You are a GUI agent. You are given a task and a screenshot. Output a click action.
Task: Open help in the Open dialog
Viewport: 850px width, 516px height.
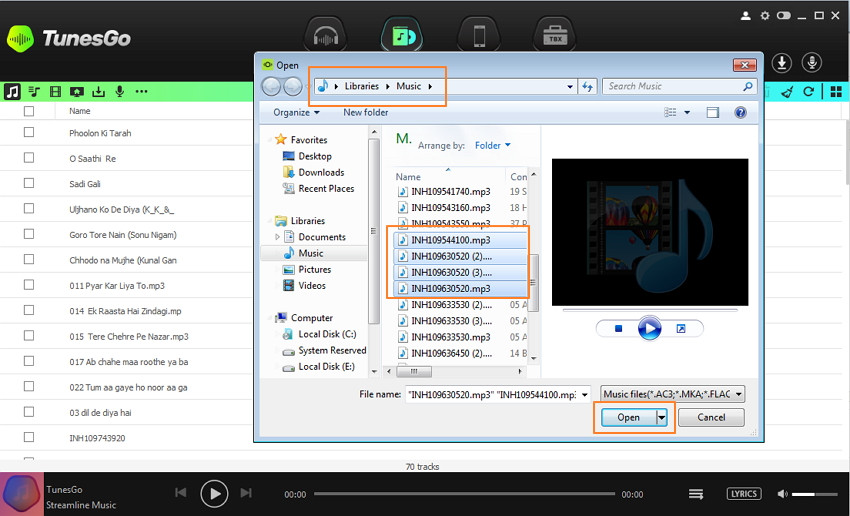point(740,112)
